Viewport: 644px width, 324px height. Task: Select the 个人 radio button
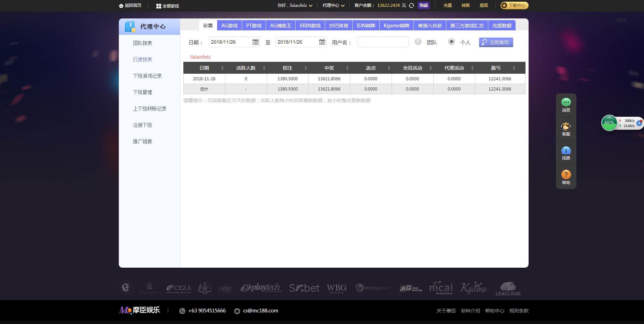pos(451,42)
